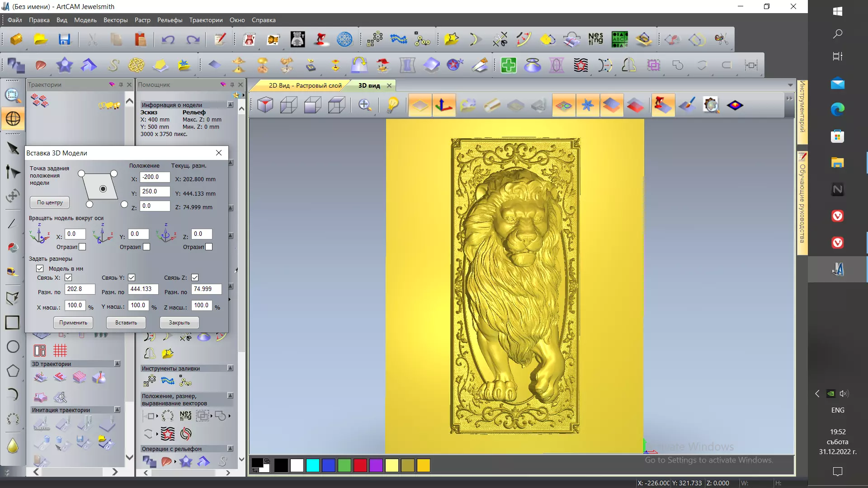Undo the last action with the undo arrow
This screenshot has width=868, height=488.
(x=168, y=39)
